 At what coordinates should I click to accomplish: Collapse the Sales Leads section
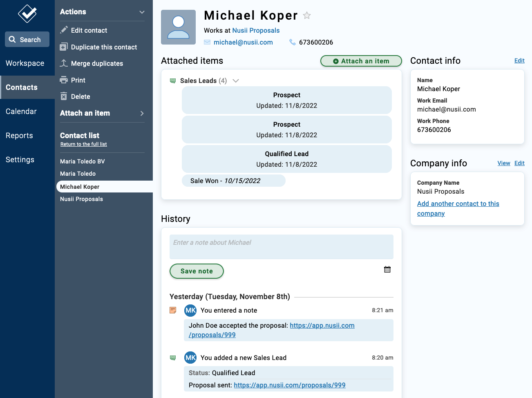[x=236, y=81]
